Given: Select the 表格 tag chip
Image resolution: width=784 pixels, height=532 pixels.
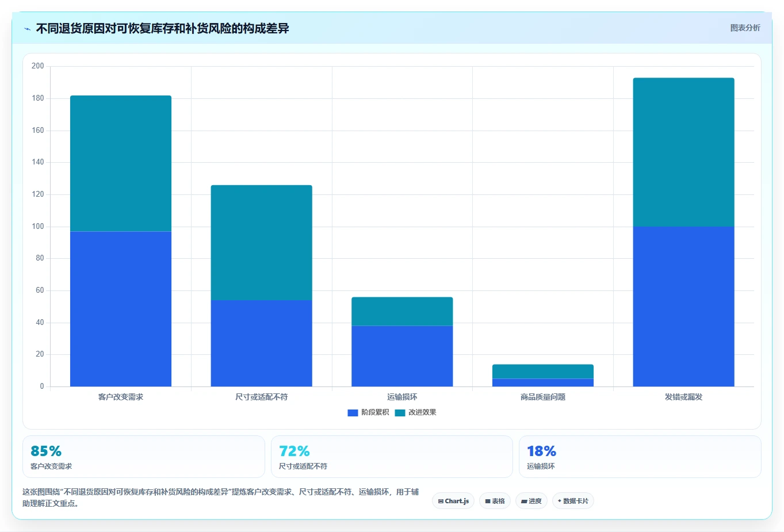Looking at the screenshot, I should 495,501.
